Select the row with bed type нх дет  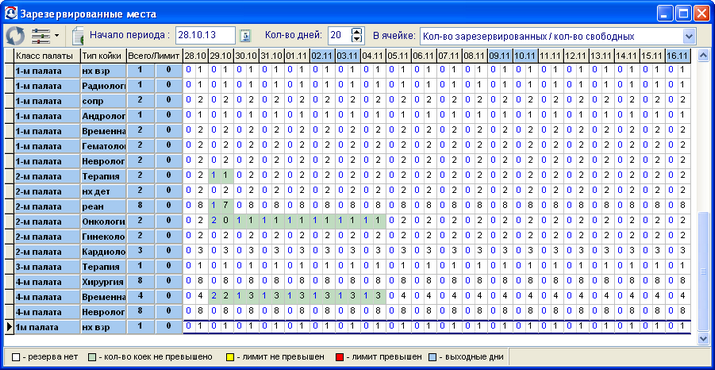pyautogui.click(x=349, y=190)
